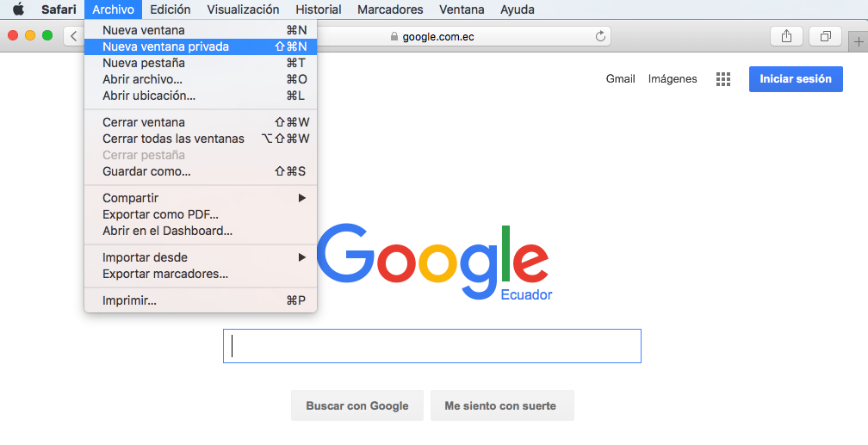868x445 pixels.
Task: Click Buscar con Google button
Action: coord(357,405)
